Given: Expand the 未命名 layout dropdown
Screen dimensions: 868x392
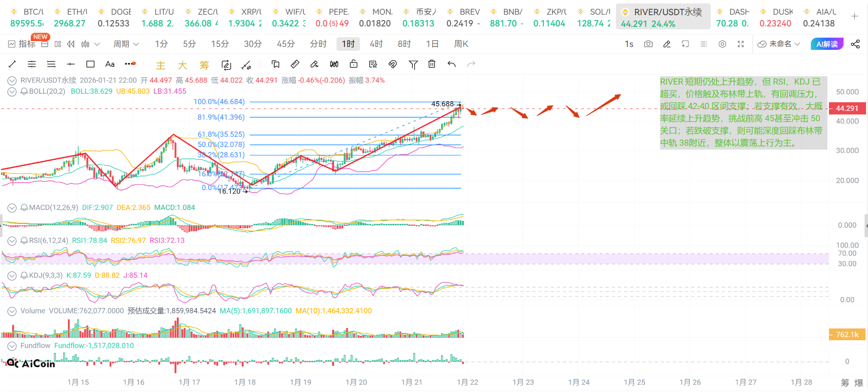Looking at the screenshot, I should [779, 44].
